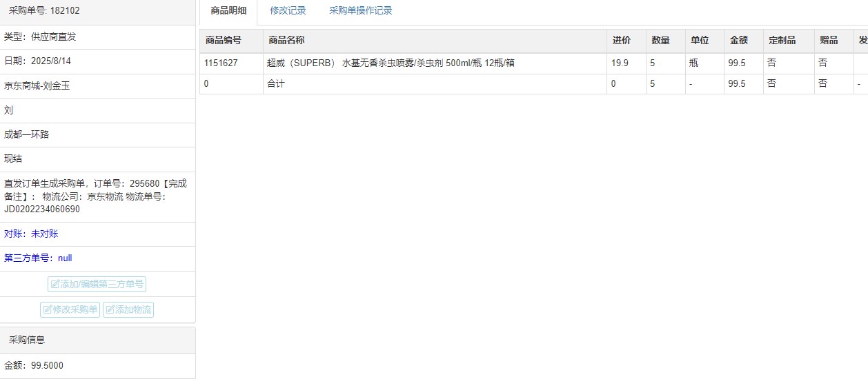Click the pencil icon on 修改采购单
This screenshot has width=868, height=379.
48,310
